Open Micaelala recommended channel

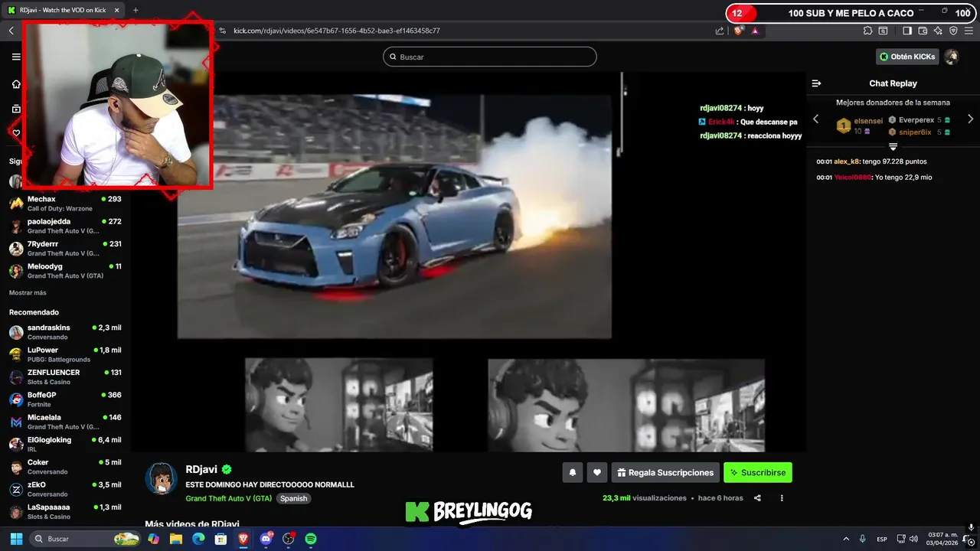65,422
